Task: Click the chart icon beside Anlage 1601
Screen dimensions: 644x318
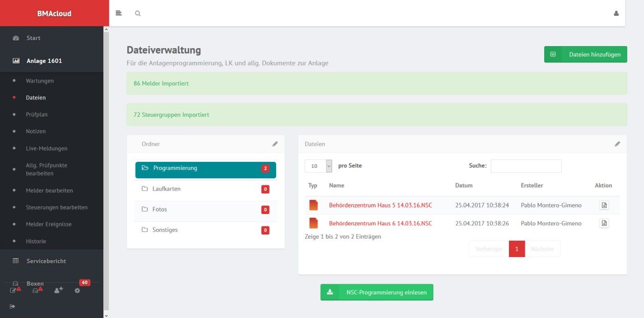Action: (x=16, y=61)
